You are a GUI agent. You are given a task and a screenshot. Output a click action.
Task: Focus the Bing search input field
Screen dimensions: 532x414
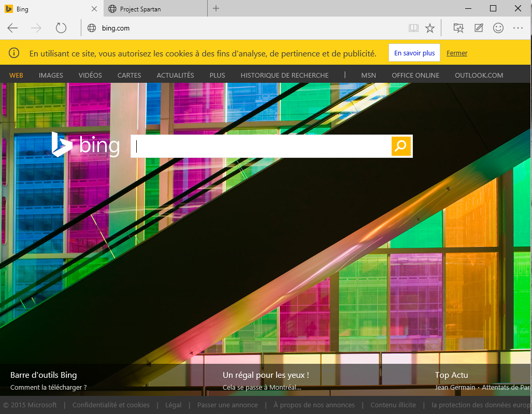(261, 146)
